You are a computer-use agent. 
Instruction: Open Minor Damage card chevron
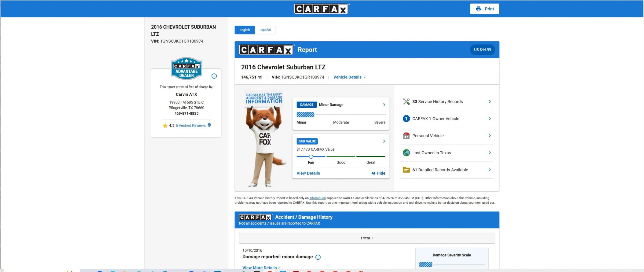click(384, 105)
